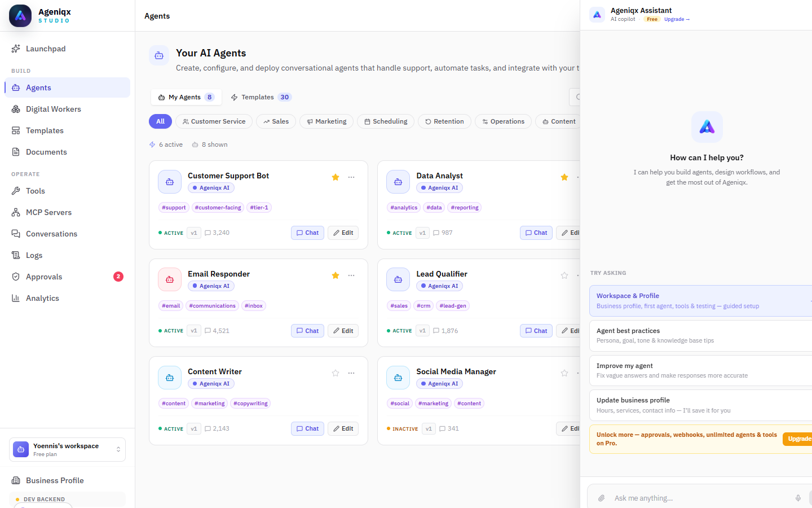Toggle the Data Analyst favorite star

coord(564,177)
